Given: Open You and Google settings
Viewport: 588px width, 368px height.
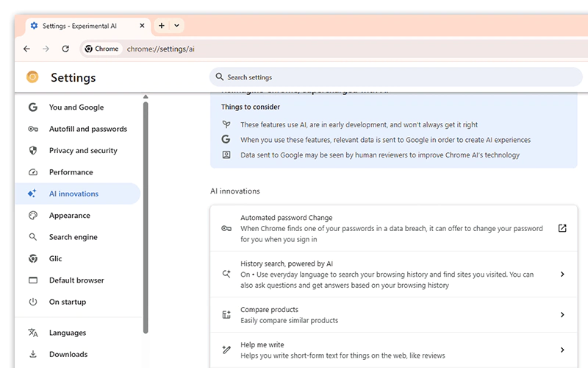Looking at the screenshot, I should coord(76,107).
